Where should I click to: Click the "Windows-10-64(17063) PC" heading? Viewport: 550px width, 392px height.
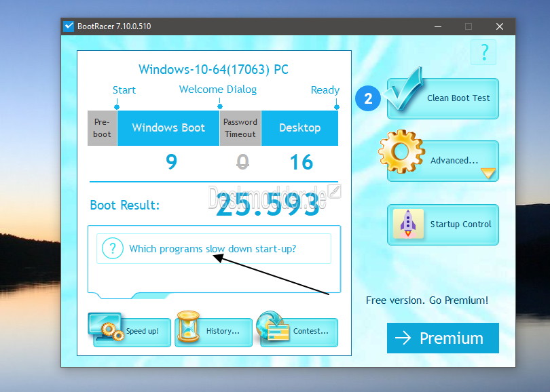tap(213, 69)
